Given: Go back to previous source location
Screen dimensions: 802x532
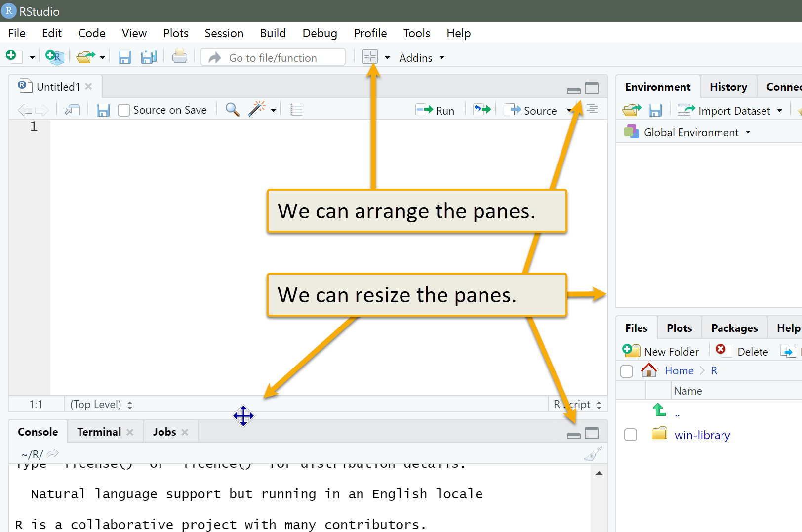Looking at the screenshot, I should [x=25, y=110].
